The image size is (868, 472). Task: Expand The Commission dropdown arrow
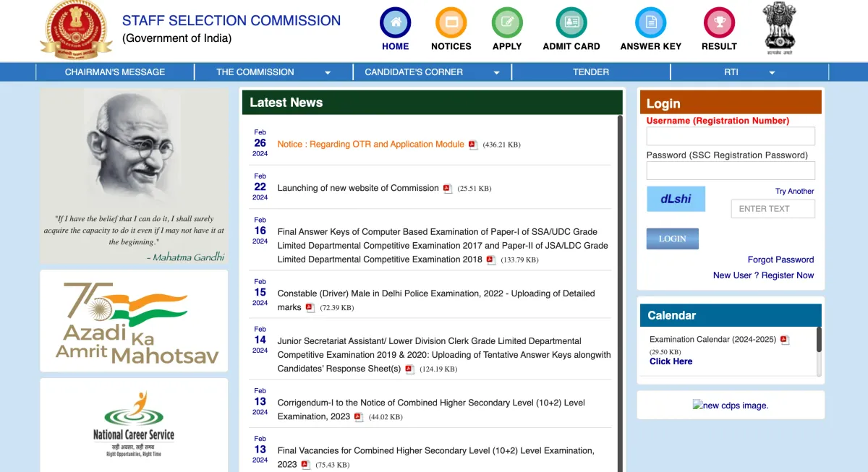click(328, 73)
